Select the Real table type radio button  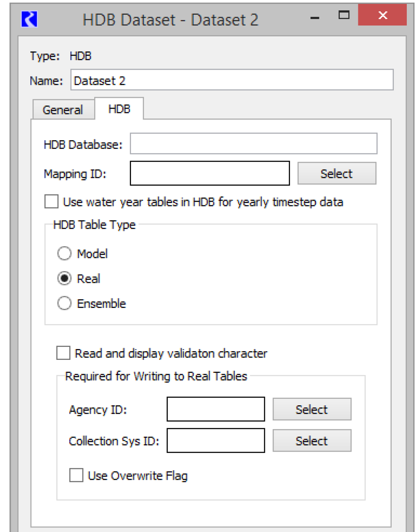[64, 279]
